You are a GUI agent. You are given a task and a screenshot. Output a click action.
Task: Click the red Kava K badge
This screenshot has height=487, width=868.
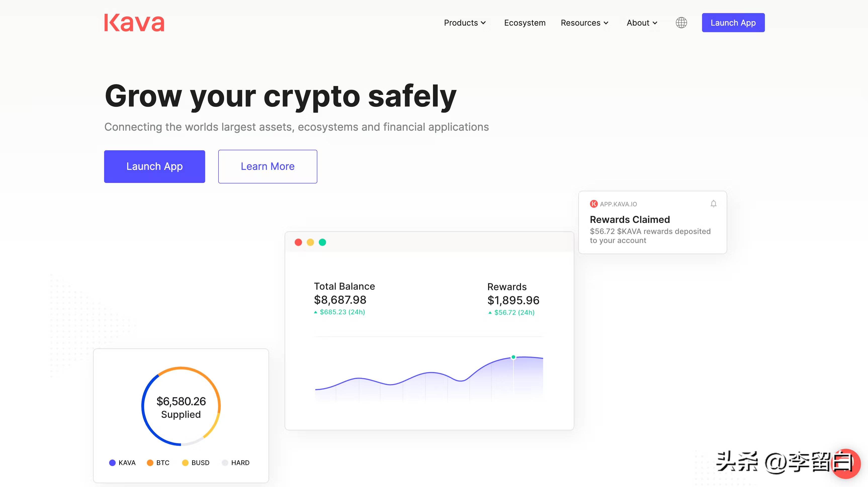click(x=594, y=204)
